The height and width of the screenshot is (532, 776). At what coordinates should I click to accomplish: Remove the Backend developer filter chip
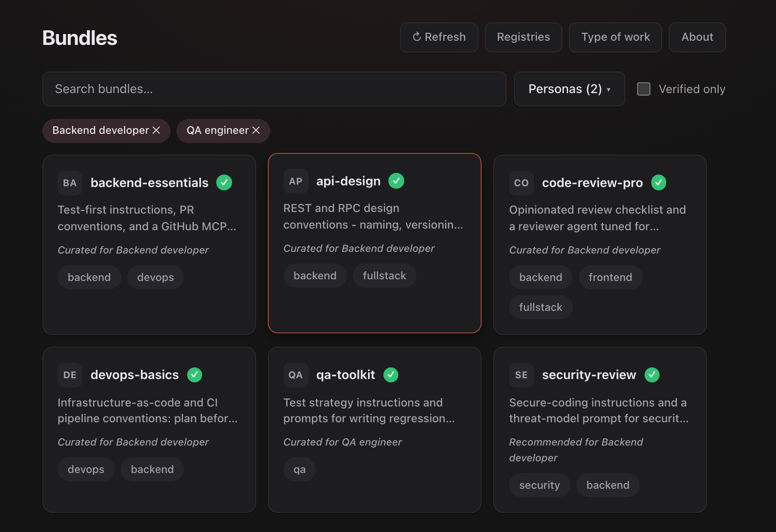click(156, 131)
